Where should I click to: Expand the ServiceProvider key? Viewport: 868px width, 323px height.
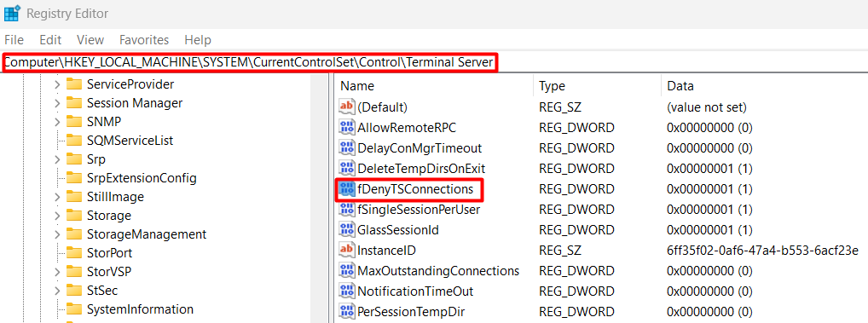click(x=57, y=84)
